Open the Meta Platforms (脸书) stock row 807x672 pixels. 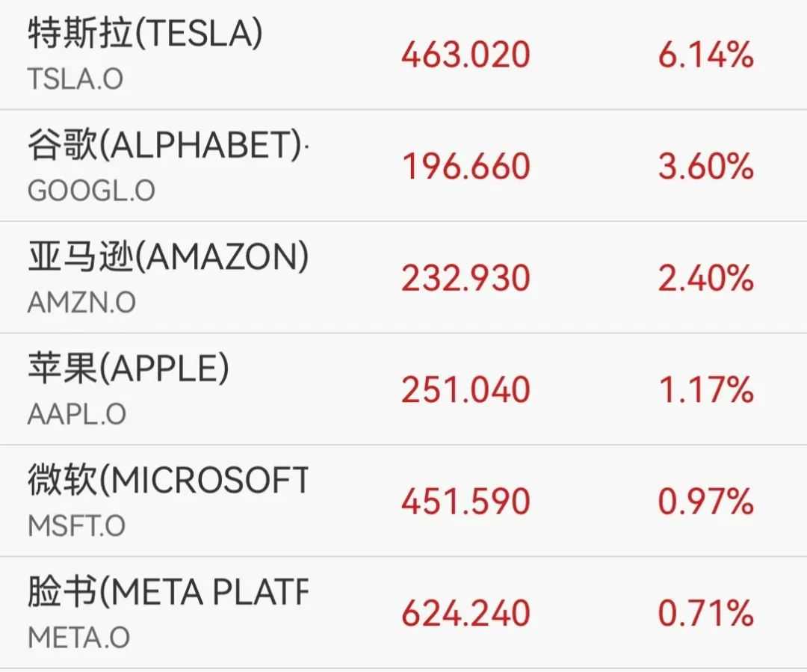[167, 593]
